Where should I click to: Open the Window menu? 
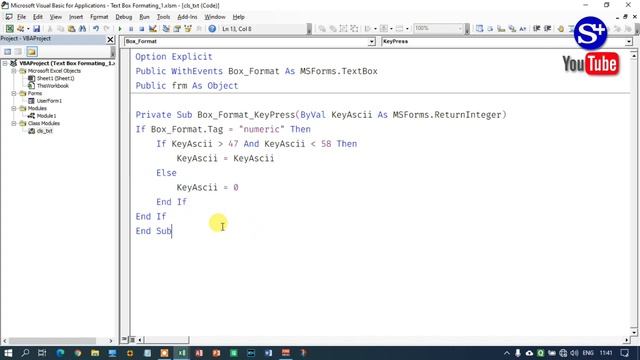pyautogui.click(x=215, y=17)
